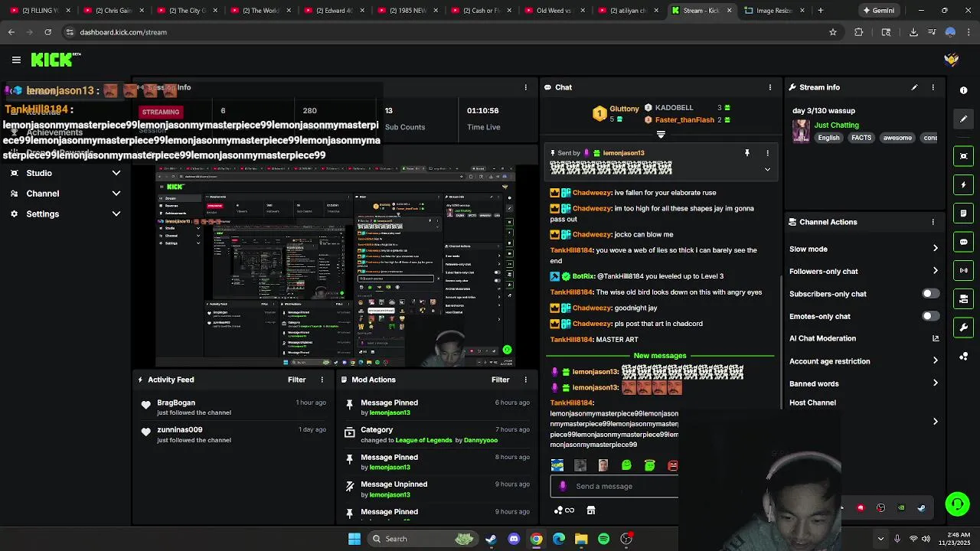Open the Kick hamburger menu
Image resolution: width=980 pixels, height=551 pixels.
(16, 60)
